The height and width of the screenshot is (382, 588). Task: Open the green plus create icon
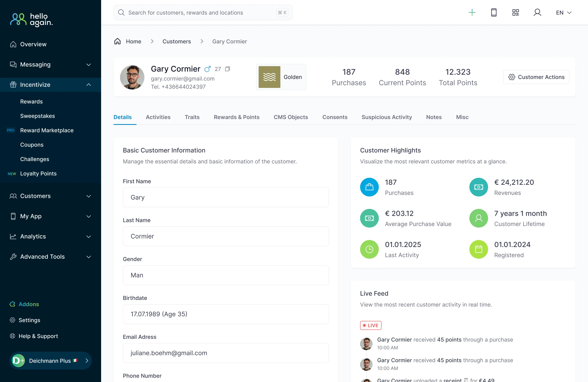472,12
